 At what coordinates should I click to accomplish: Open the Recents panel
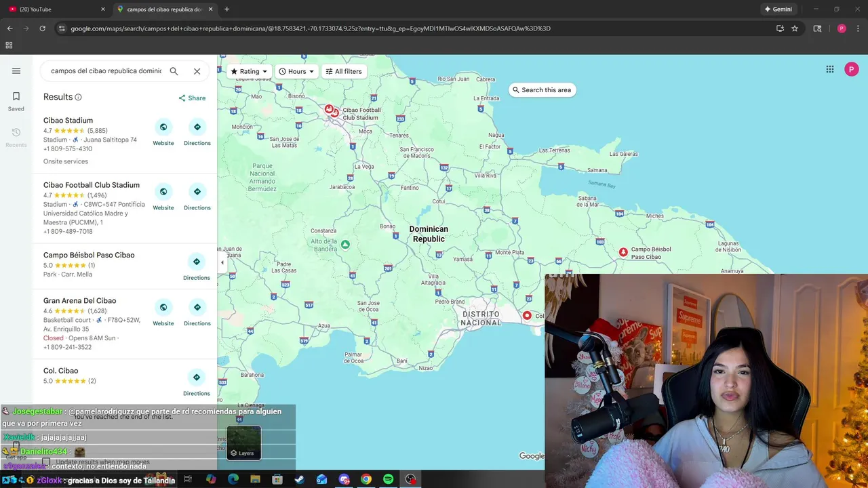(16, 137)
